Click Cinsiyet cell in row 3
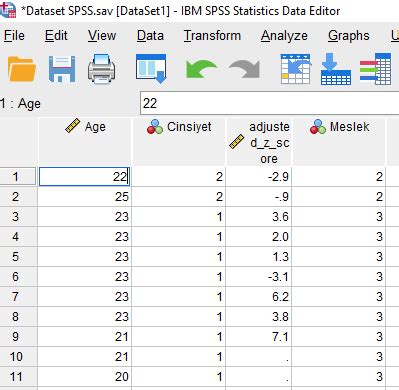 tap(179, 216)
